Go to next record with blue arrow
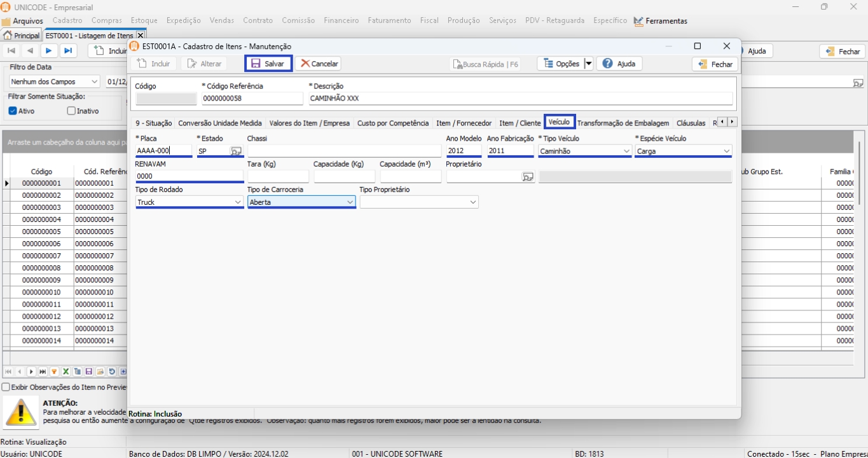The width and height of the screenshot is (868, 458). click(x=49, y=51)
